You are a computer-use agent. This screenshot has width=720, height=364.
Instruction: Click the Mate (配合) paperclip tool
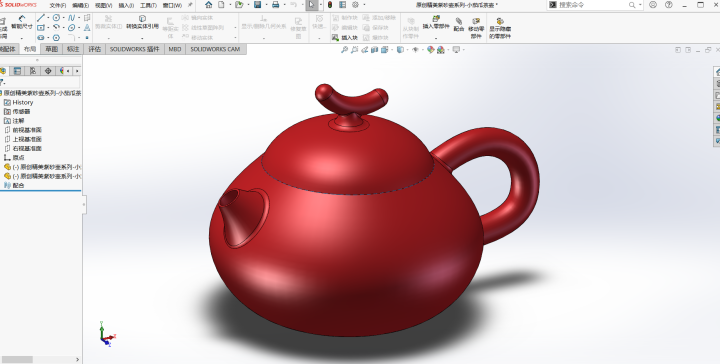point(459,25)
